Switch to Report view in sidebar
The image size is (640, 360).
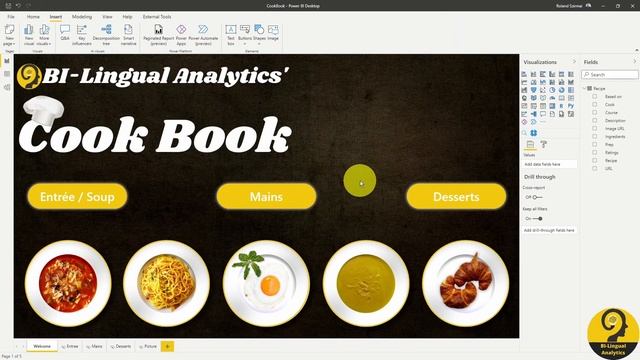tap(7, 61)
